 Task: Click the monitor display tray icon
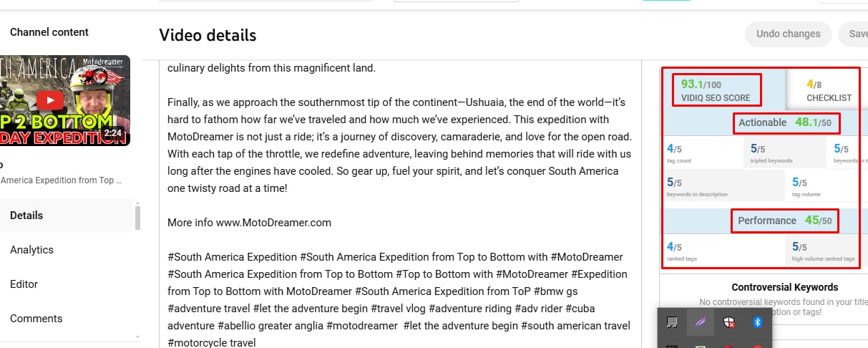[x=672, y=323]
